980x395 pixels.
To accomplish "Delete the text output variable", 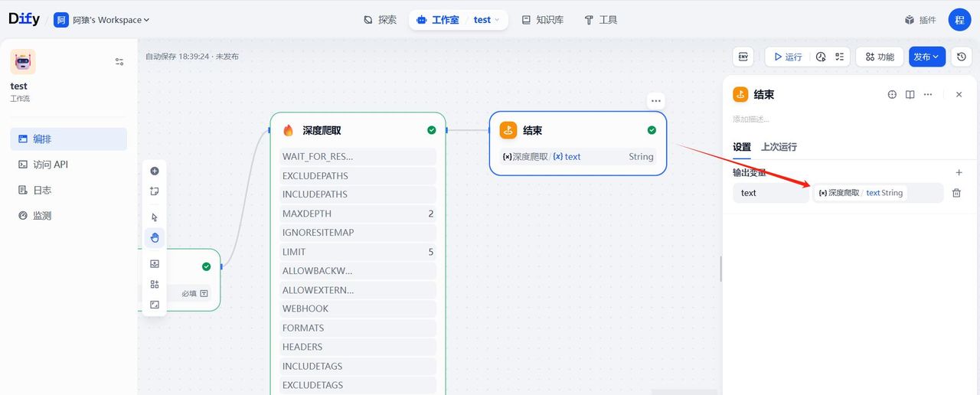I will click(x=956, y=193).
